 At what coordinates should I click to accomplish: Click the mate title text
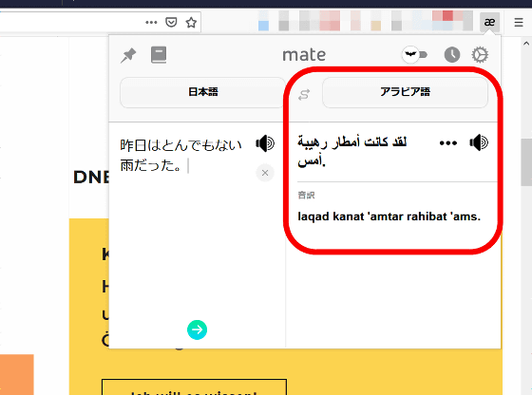pos(304,55)
